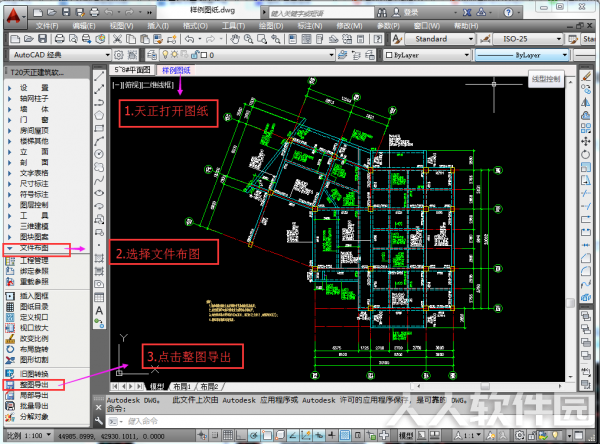600x444 pixels.
Task: Open the 文件(F) menu
Action: click(47, 26)
